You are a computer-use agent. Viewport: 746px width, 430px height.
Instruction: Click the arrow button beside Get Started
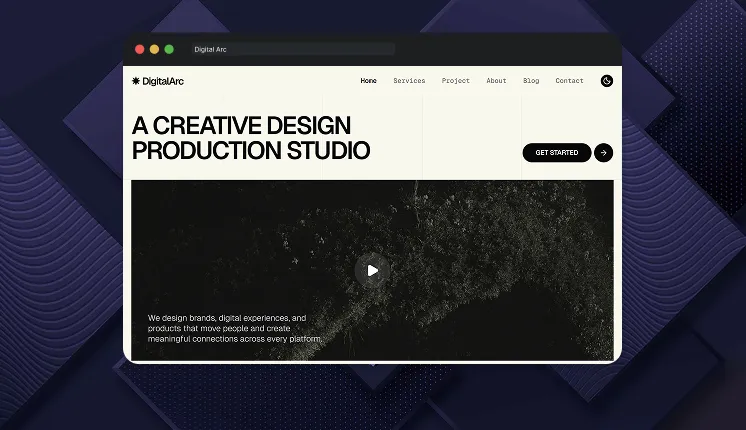[x=603, y=153]
